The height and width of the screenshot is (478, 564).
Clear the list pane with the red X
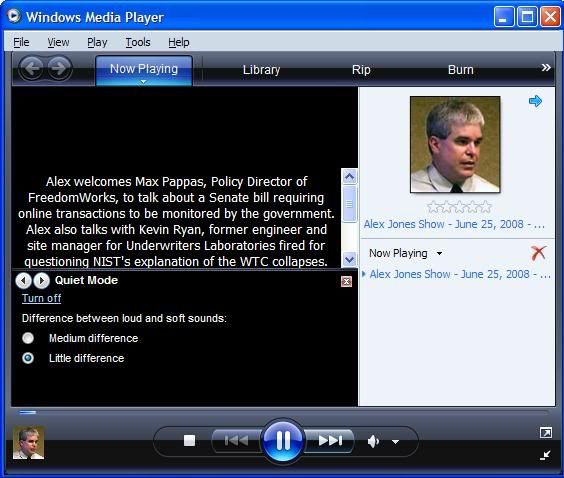click(x=538, y=253)
